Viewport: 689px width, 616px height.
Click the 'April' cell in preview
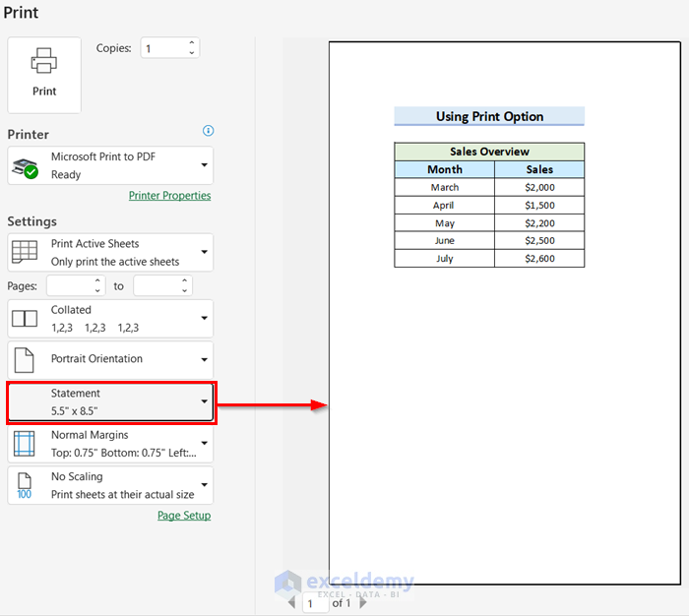(x=445, y=206)
